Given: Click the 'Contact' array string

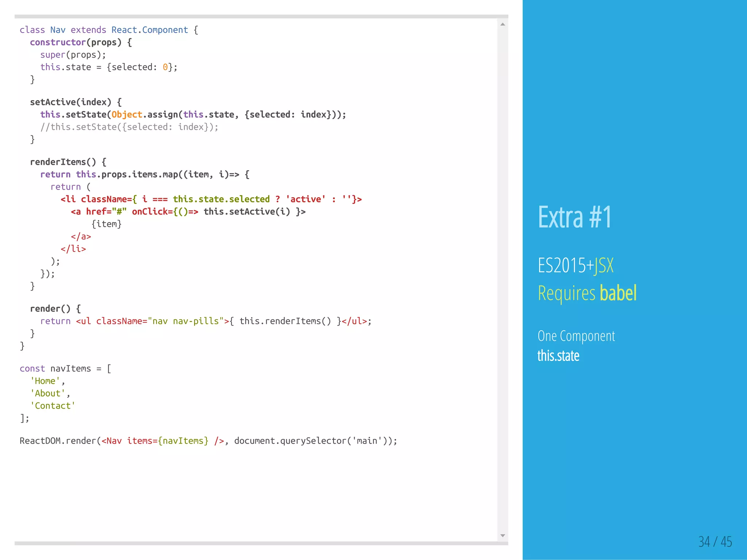Looking at the screenshot, I should tap(53, 406).
